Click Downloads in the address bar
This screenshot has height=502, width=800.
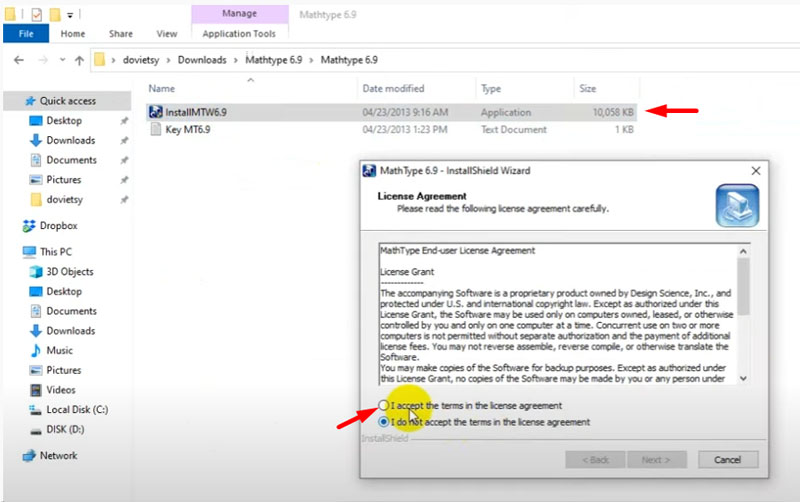pyautogui.click(x=202, y=60)
